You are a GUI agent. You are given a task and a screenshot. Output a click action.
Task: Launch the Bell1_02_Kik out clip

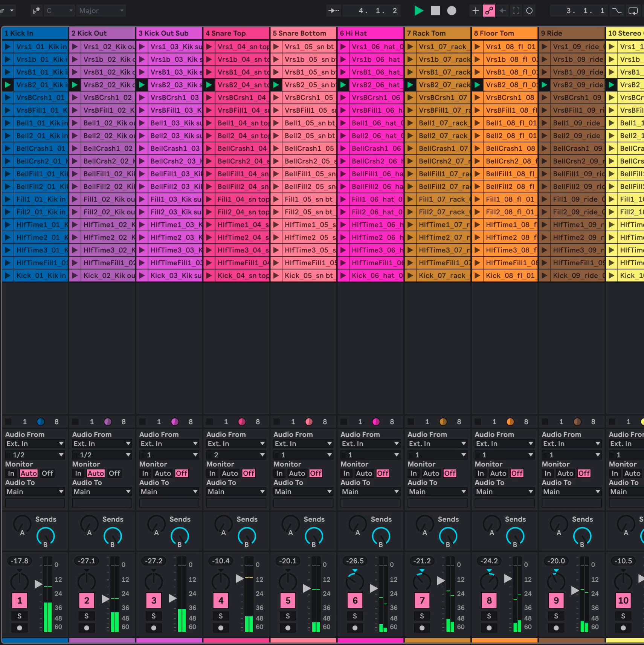(x=75, y=123)
